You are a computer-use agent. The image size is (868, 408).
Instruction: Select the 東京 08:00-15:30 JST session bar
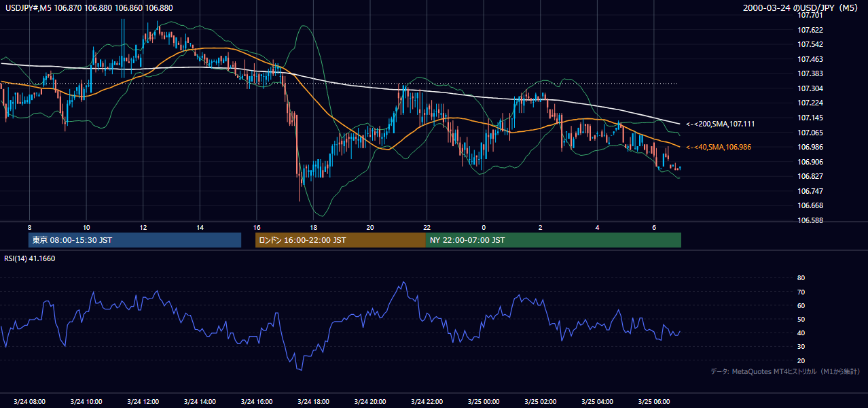pos(135,240)
